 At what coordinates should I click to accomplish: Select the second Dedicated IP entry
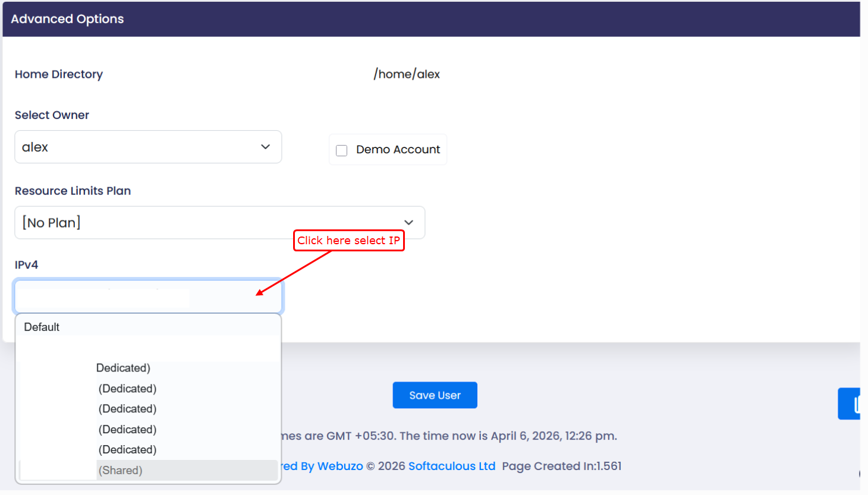point(127,389)
